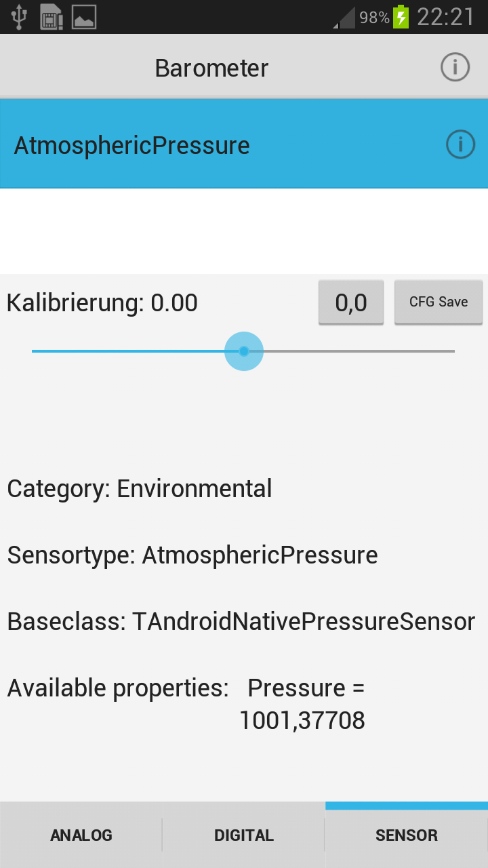Tap the picture notification icon
This screenshot has height=868, width=488.
tap(84, 17)
